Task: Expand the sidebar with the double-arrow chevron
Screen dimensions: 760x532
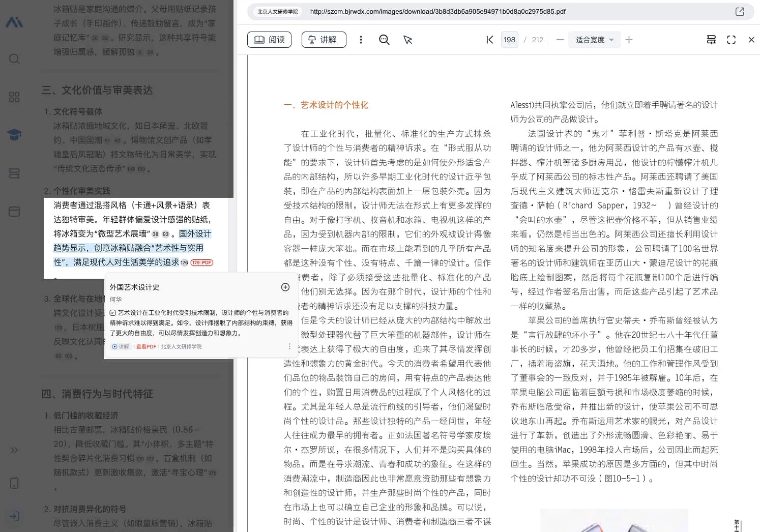Action: (x=14, y=450)
